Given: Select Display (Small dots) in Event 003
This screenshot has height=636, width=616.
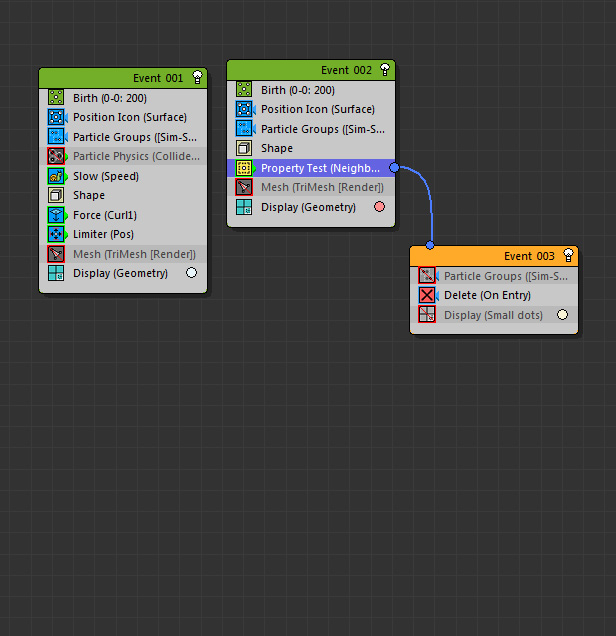Looking at the screenshot, I should [494, 315].
